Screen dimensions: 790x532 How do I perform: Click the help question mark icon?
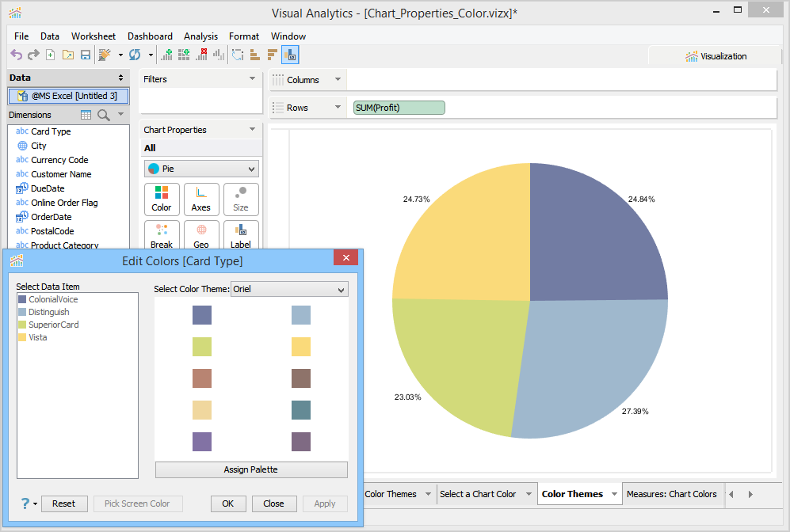(x=25, y=503)
